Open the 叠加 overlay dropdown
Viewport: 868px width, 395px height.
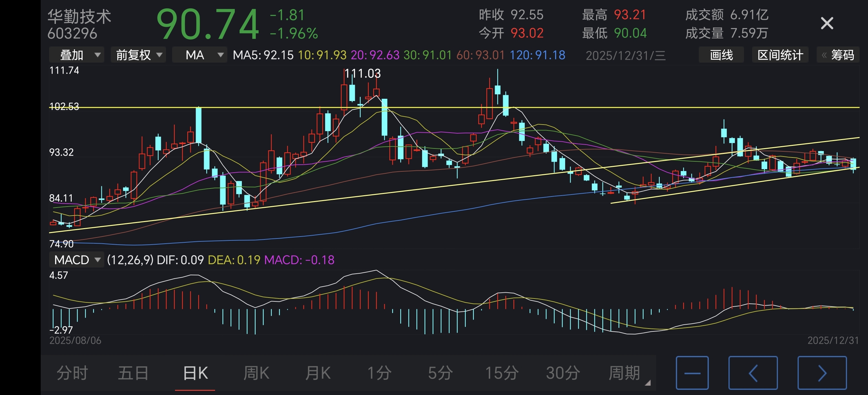[x=77, y=55]
